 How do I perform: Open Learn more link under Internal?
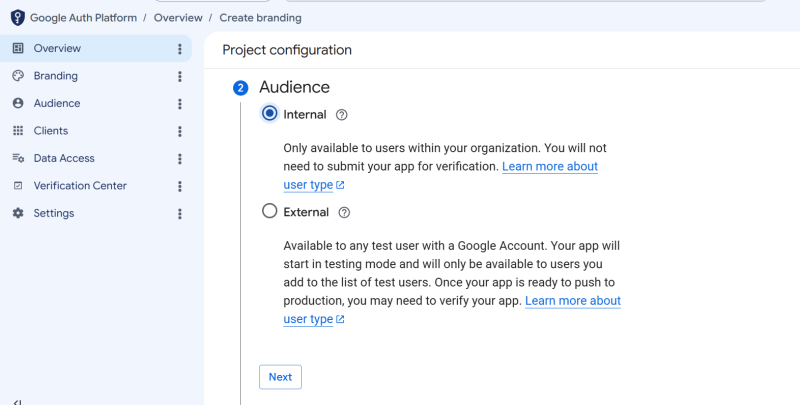coord(441,175)
